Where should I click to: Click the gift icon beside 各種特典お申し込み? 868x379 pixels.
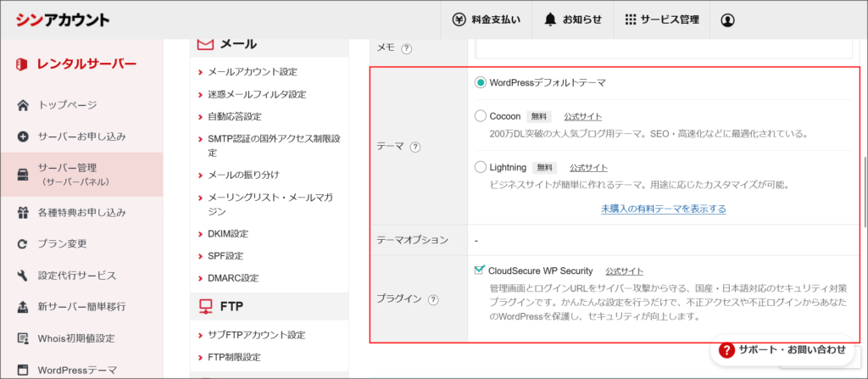pyautogui.click(x=23, y=212)
